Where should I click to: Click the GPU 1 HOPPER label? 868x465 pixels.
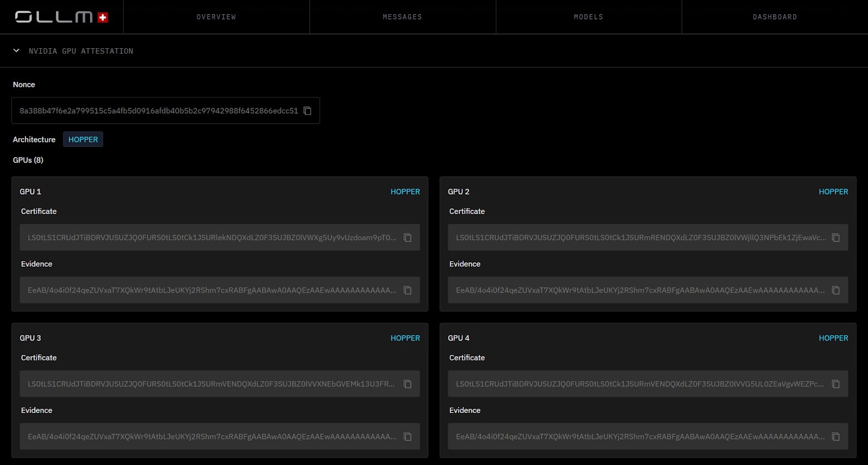pos(405,191)
